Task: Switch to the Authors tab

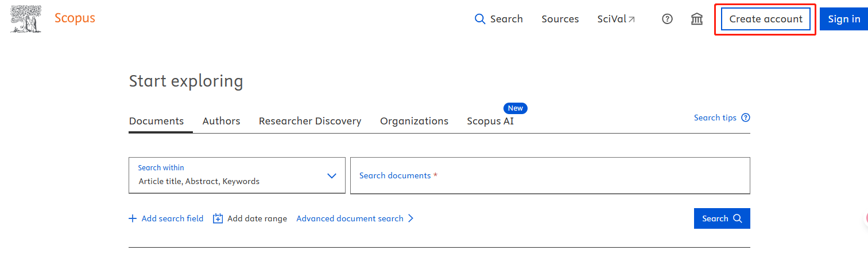Action: coord(221,121)
